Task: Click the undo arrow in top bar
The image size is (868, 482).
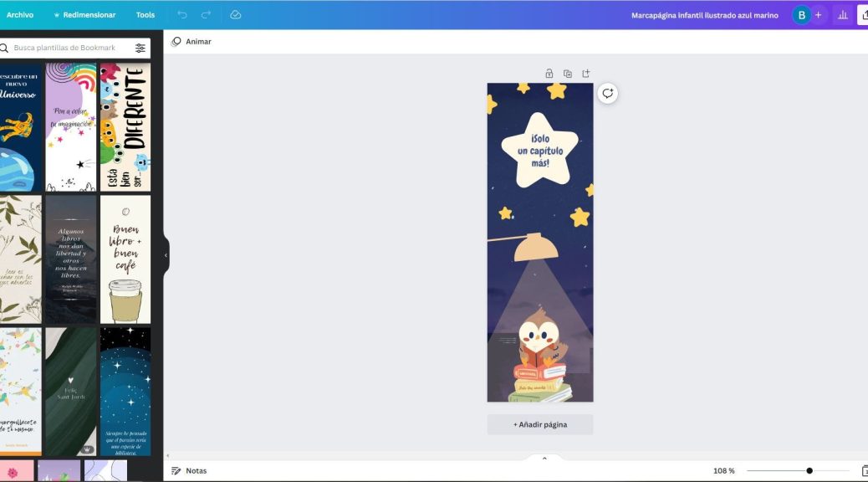Action: point(182,15)
